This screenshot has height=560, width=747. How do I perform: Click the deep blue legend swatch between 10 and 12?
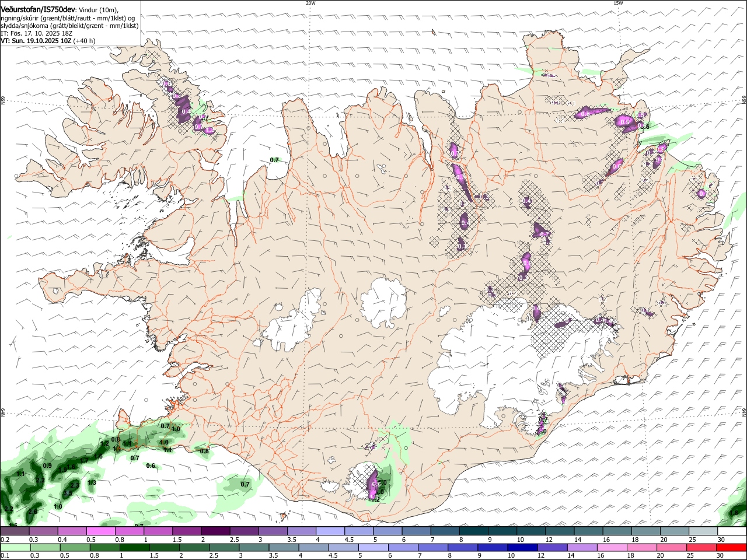(x=522, y=547)
